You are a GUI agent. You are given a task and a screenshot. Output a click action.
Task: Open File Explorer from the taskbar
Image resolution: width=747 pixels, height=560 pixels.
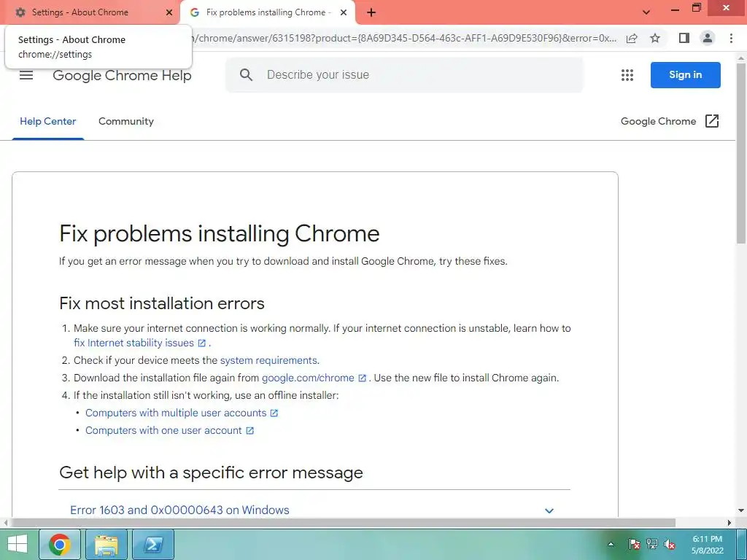(107, 544)
